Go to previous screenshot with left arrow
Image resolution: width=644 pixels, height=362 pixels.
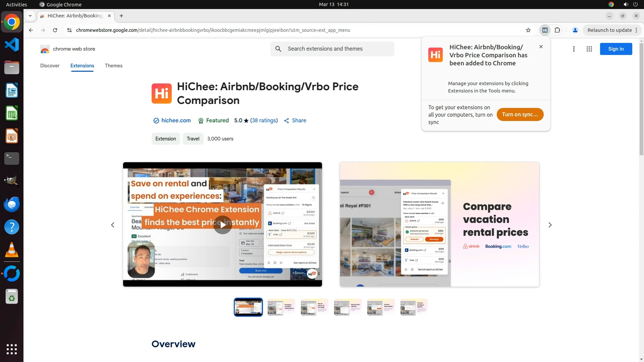(x=113, y=225)
